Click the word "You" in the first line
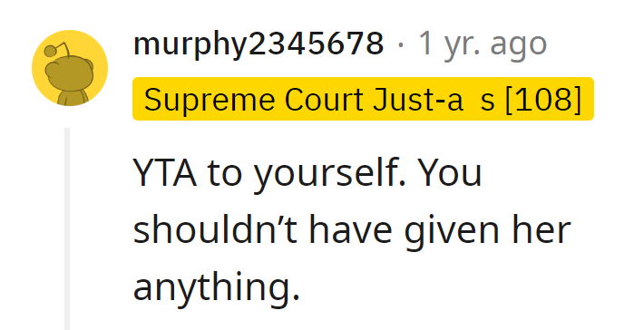Screen dimensions: 644x330 coord(450,173)
